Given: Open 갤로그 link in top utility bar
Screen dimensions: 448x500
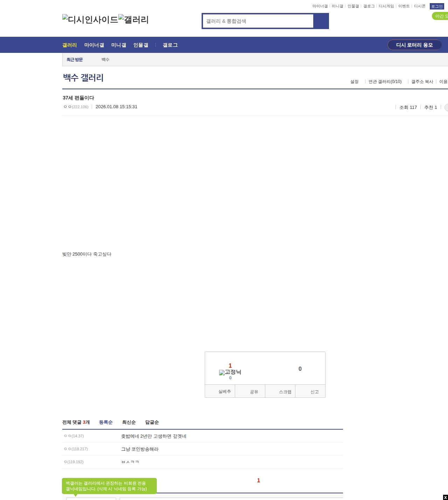Looking at the screenshot, I should (369, 6).
